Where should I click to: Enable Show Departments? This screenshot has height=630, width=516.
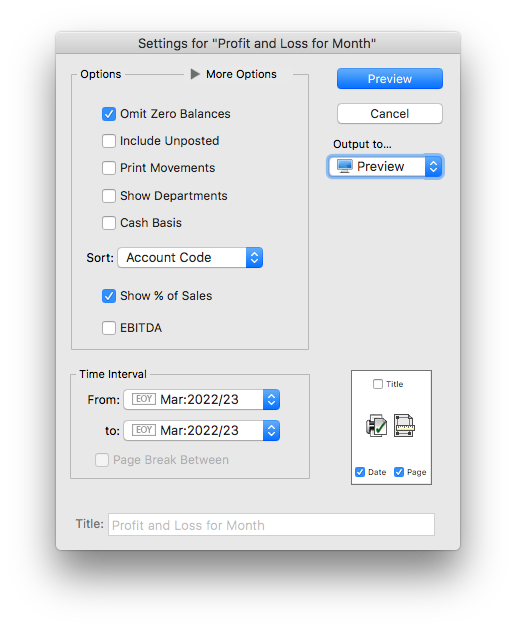pyautogui.click(x=109, y=196)
